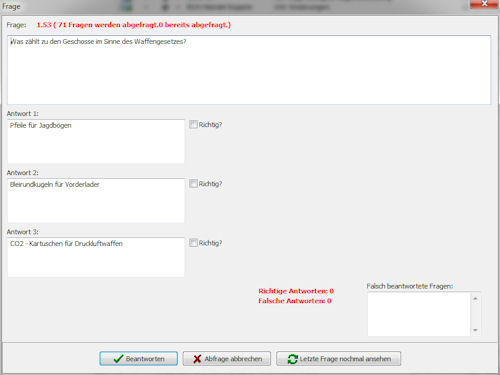Click scroll-down arrow in Falsch beantwortete list

(475, 330)
